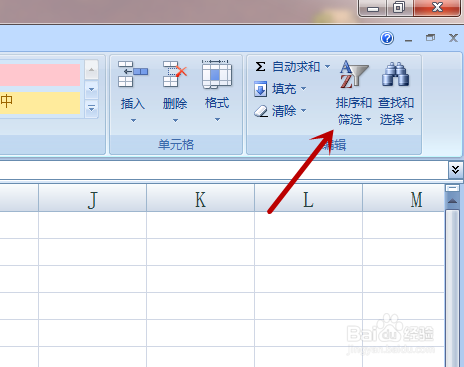Expand the formula bar with double chevron

455,170
